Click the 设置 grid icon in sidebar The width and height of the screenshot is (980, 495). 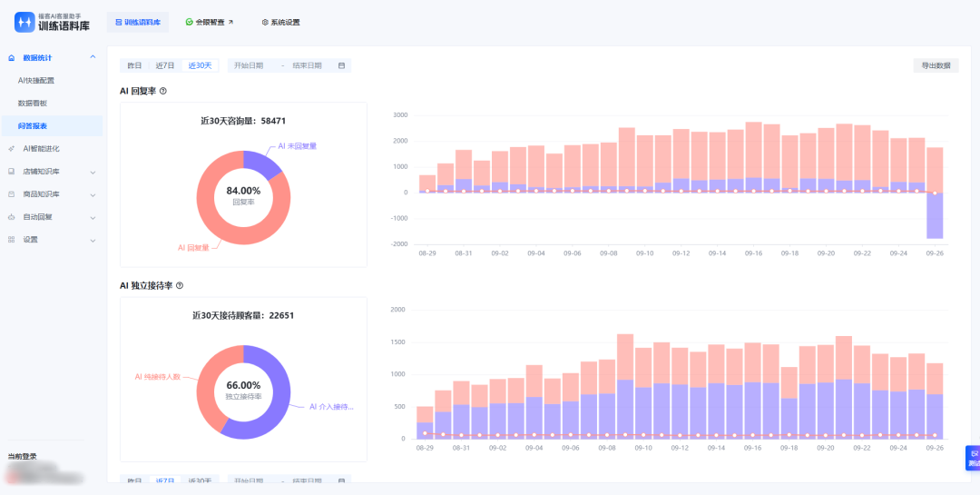tap(11, 240)
